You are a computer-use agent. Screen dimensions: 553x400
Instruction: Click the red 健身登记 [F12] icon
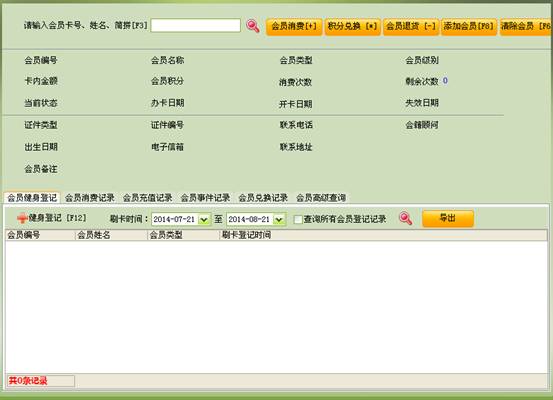(x=22, y=219)
